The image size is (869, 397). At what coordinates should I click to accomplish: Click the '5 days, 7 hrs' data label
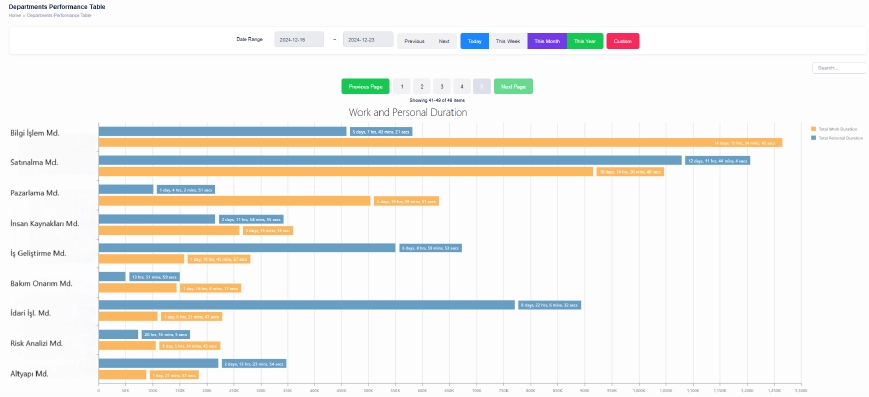click(381, 131)
